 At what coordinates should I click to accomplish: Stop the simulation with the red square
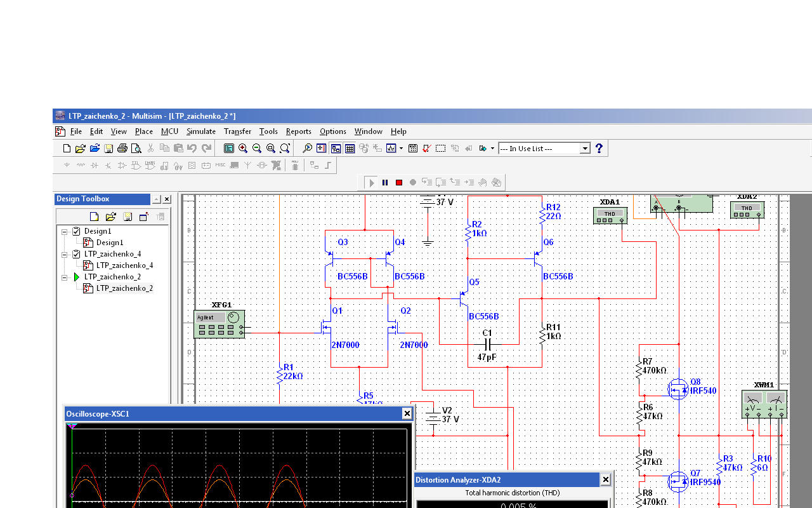(x=399, y=183)
